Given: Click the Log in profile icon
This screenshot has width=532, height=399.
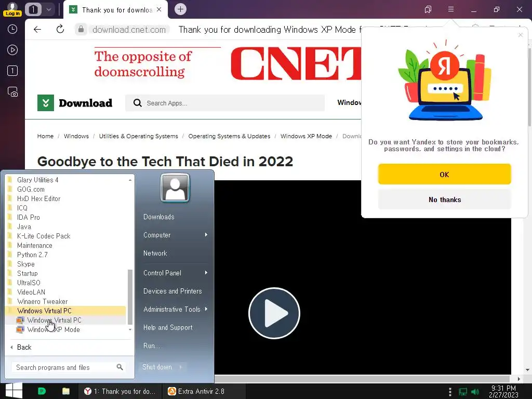Looking at the screenshot, I should pyautogui.click(x=12, y=9).
